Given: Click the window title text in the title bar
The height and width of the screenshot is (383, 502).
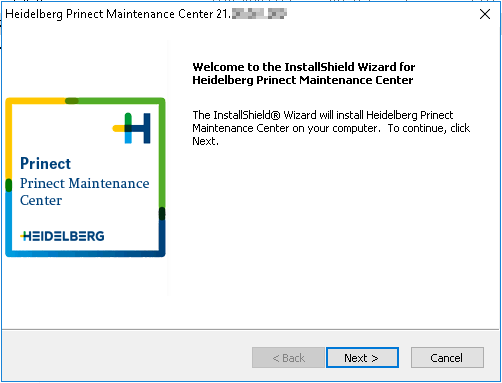Looking at the screenshot, I should point(118,14).
